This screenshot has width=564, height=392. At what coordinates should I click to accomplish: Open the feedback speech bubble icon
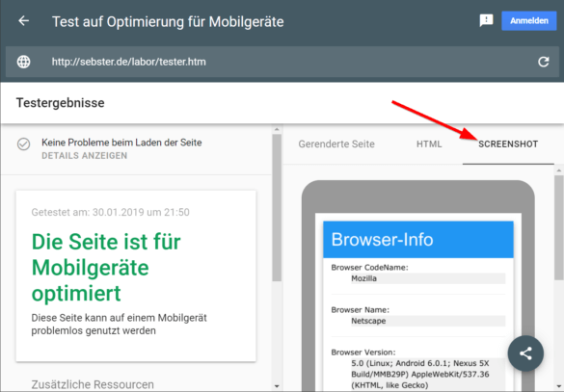click(486, 20)
